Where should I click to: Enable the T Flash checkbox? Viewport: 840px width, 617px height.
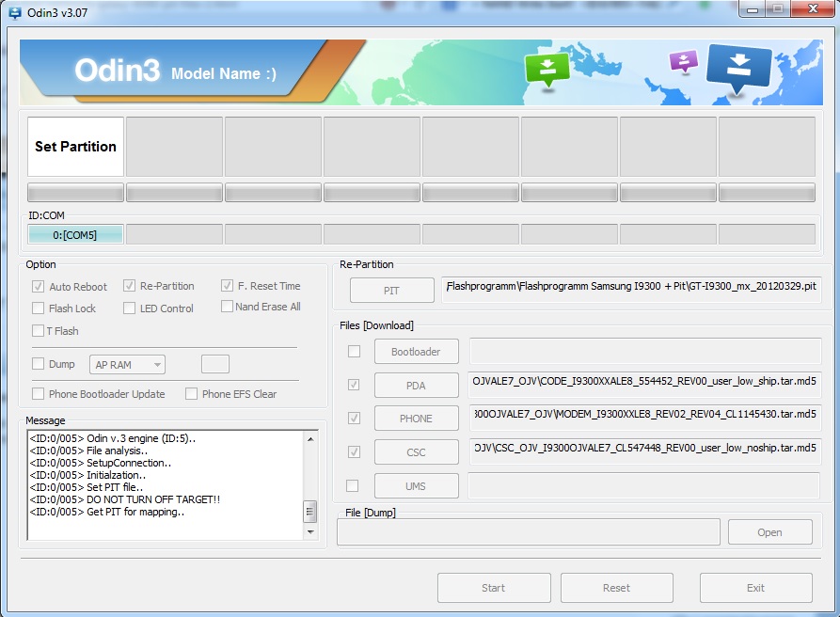click(38, 330)
